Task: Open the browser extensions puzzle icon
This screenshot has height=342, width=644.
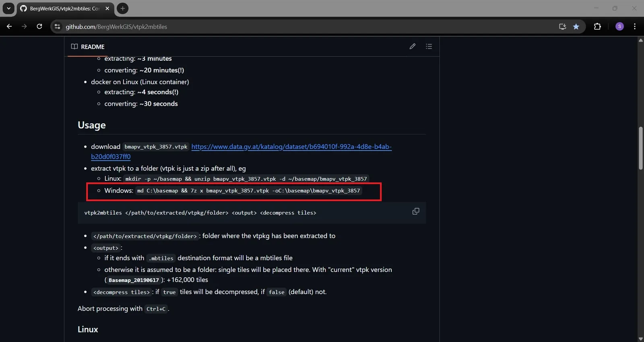Action: tap(597, 27)
